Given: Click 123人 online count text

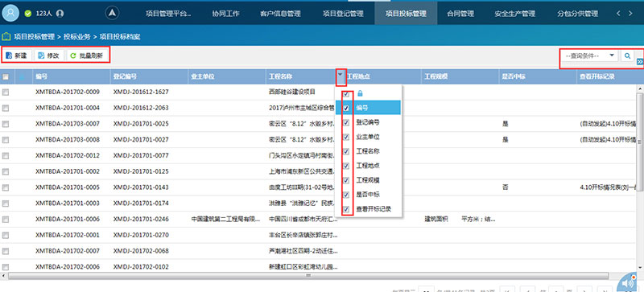Looking at the screenshot, I should tap(43, 14).
